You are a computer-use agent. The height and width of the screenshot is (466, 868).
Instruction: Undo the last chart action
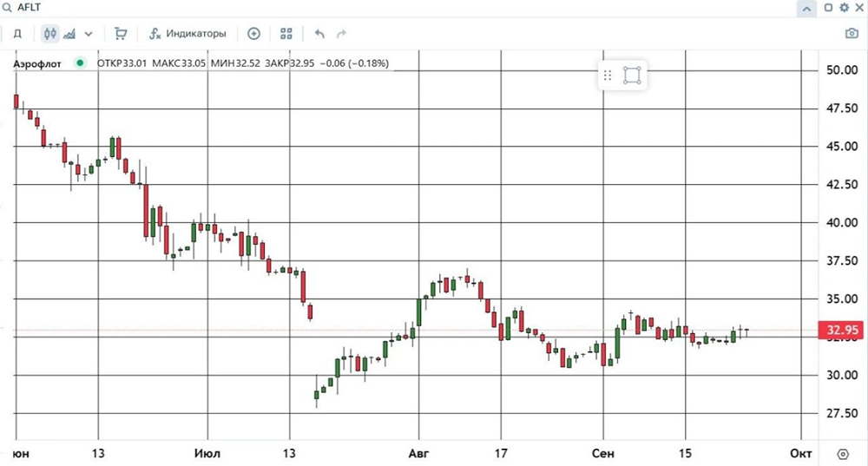click(x=319, y=34)
